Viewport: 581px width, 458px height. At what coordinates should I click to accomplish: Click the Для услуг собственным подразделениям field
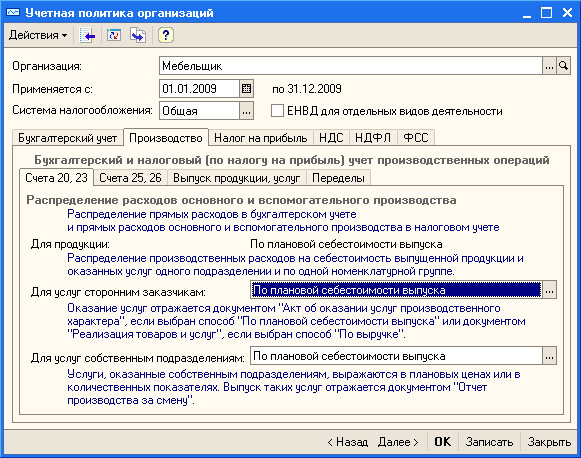396,356
